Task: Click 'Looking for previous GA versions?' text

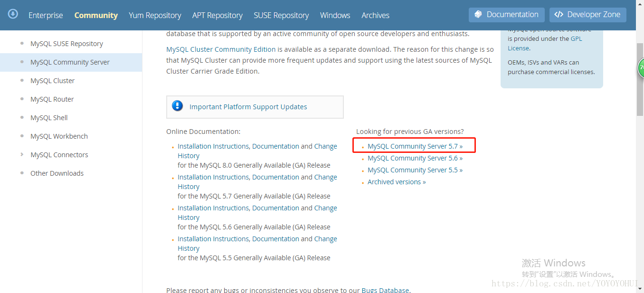Action: [410, 132]
